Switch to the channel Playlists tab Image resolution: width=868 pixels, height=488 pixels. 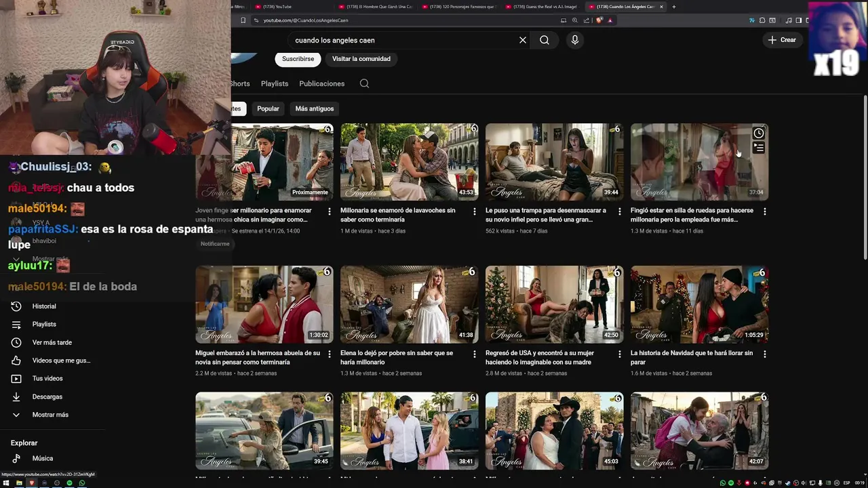point(275,83)
